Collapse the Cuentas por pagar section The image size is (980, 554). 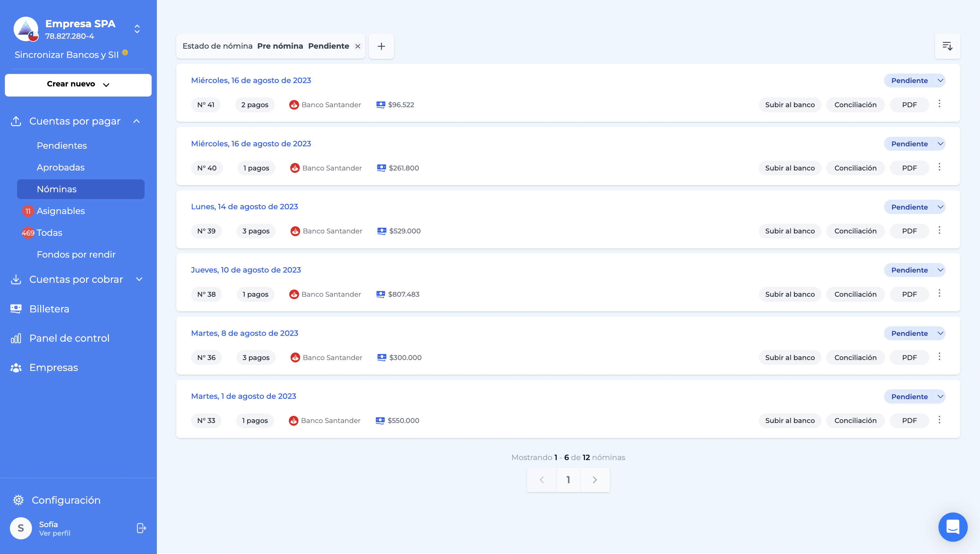[136, 121]
